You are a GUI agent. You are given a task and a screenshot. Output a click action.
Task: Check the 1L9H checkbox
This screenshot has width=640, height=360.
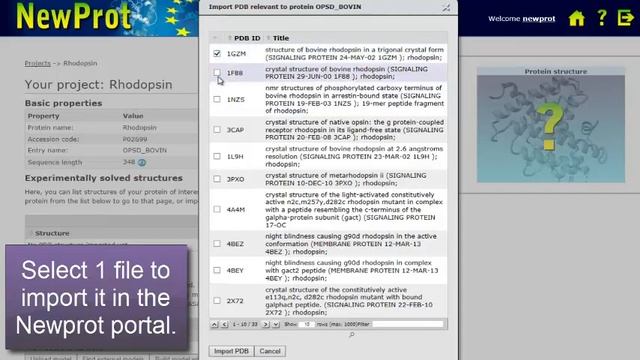coord(217,156)
